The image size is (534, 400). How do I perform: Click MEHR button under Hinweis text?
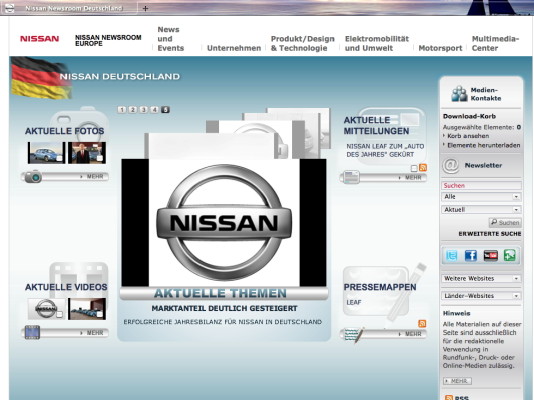tap(457, 381)
